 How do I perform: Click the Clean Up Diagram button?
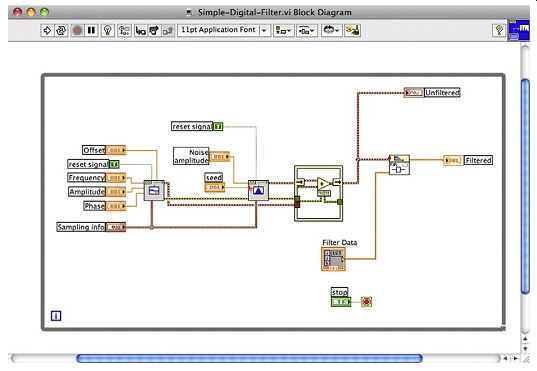pyautogui.click(x=352, y=30)
